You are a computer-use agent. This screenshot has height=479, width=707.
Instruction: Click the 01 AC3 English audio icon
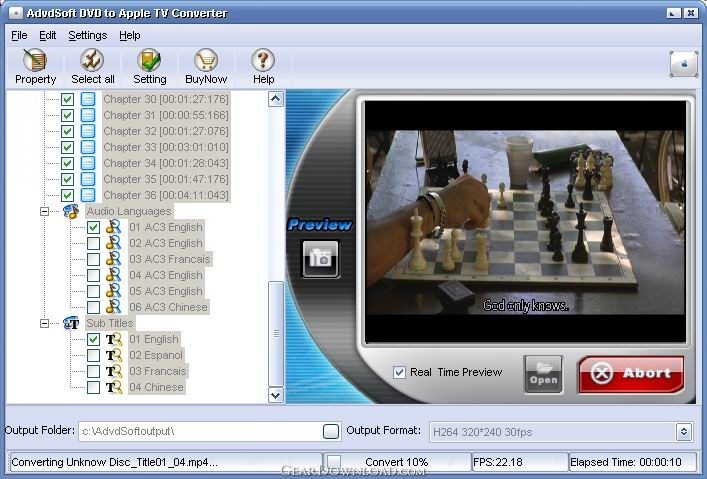(114, 227)
